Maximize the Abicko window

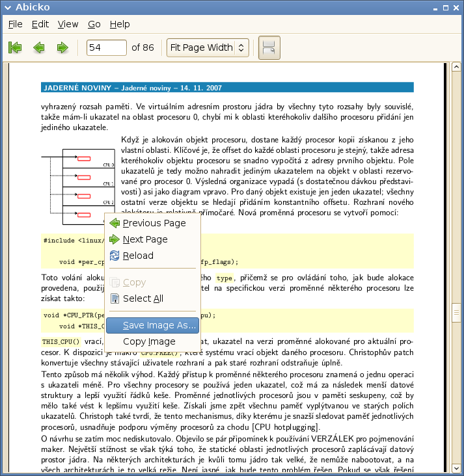446,8
